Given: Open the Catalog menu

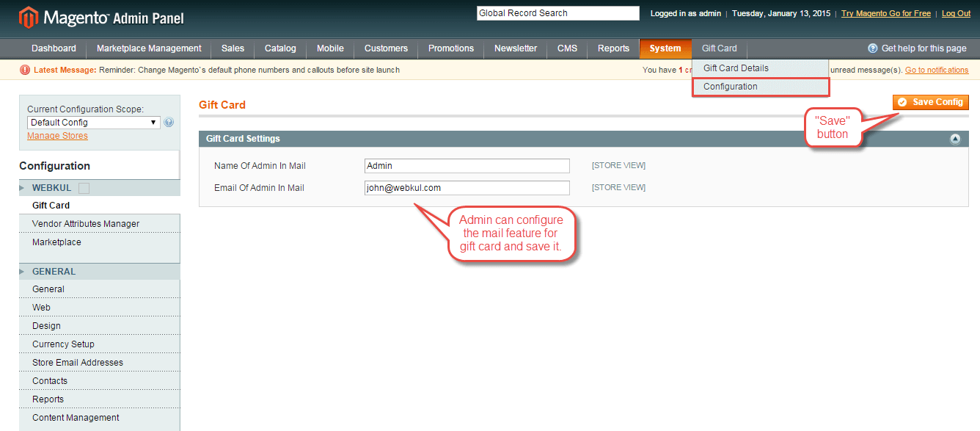Looking at the screenshot, I should pos(280,48).
